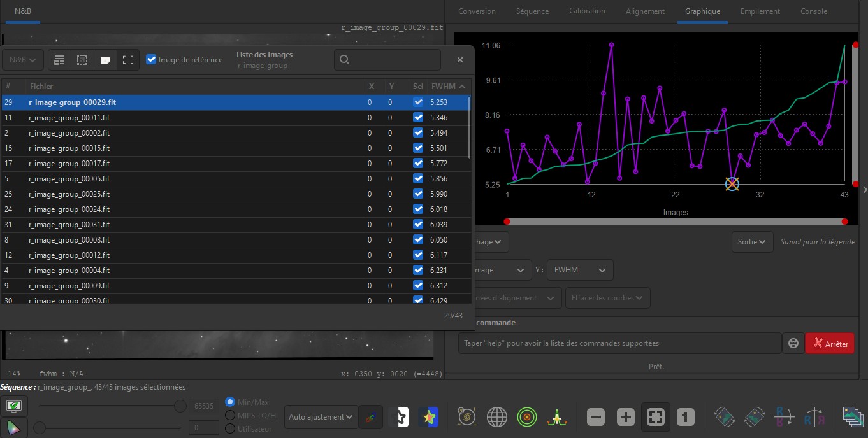Screen dimensions: 868x438
Task: Click the zoom out minus icon
Action: [596, 418]
